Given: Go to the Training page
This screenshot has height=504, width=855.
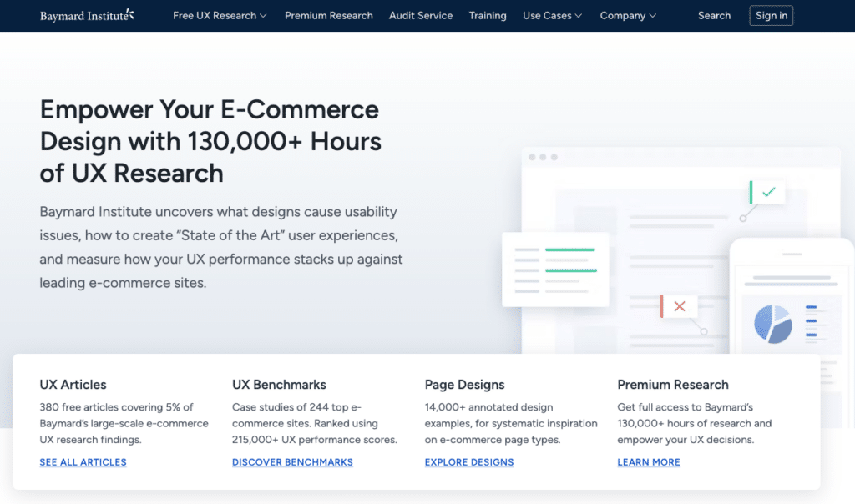Looking at the screenshot, I should pyautogui.click(x=488, y=16).
